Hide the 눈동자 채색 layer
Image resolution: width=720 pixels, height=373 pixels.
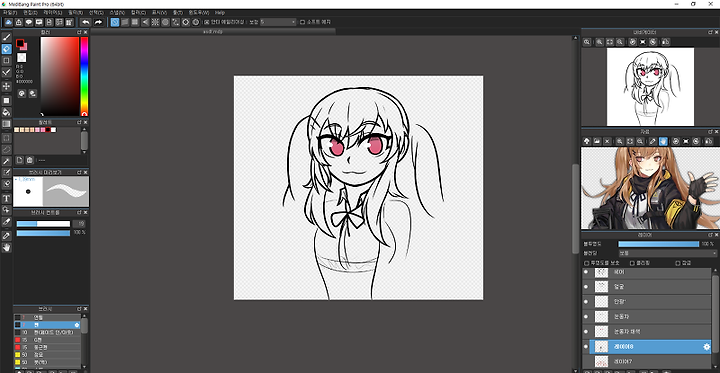click(x=585, y=332)
